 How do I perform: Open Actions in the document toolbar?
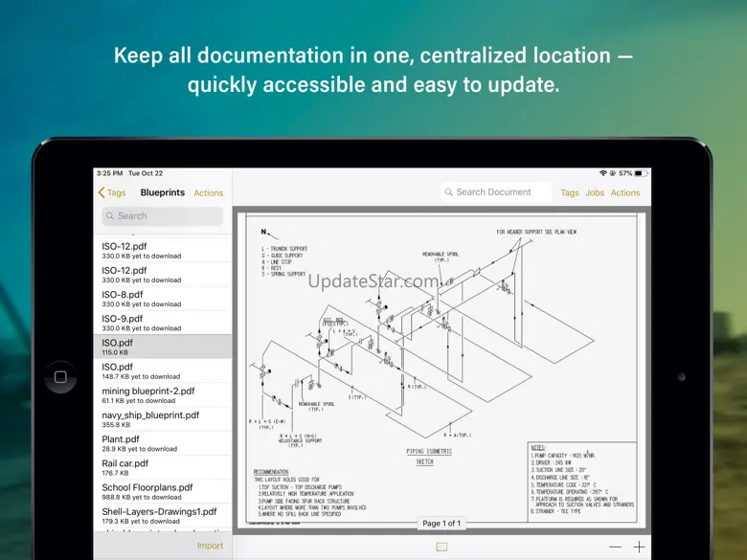click(x=625, y=192)
